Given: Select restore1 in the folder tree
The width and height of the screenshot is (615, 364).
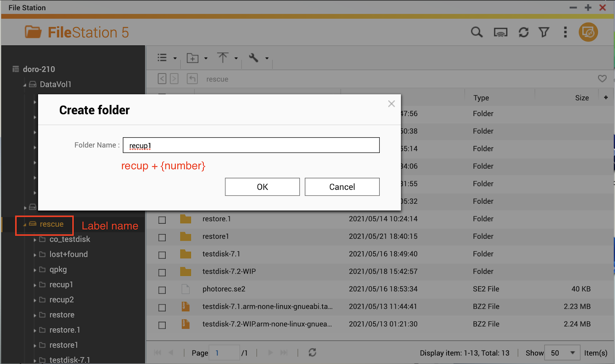Looking at the screenshot, I should click(x=63, y=345).
